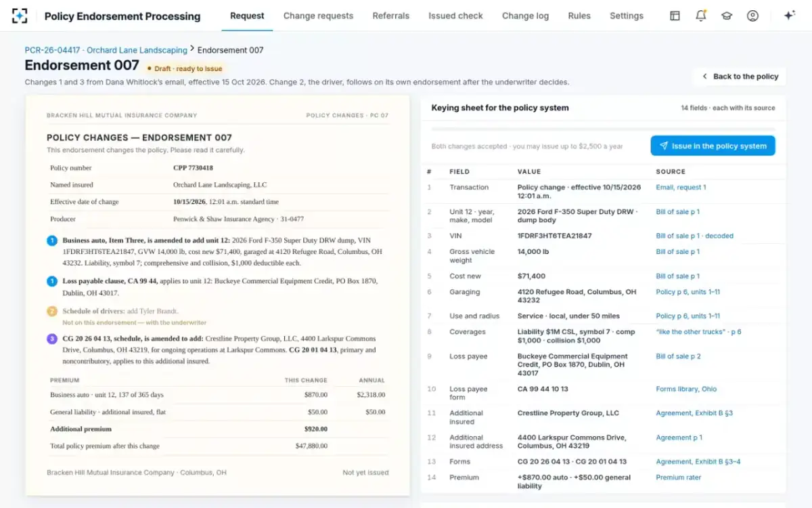Open the Agreement p 1 source link
Image resolution: width=812 pixels, height=508 pixels.
pyautogui.click(x=679, y=438)
